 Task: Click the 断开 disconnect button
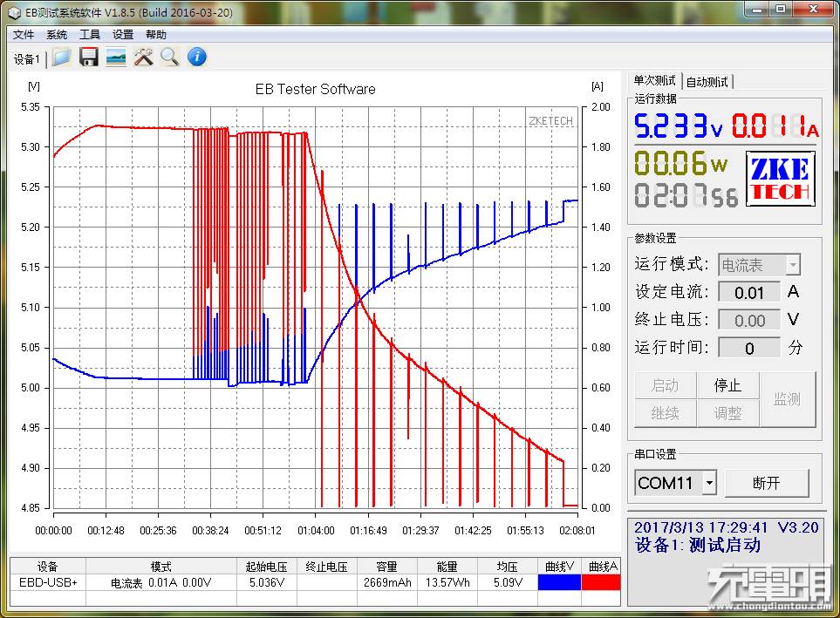pyautogui.click(x=767, y=483)
